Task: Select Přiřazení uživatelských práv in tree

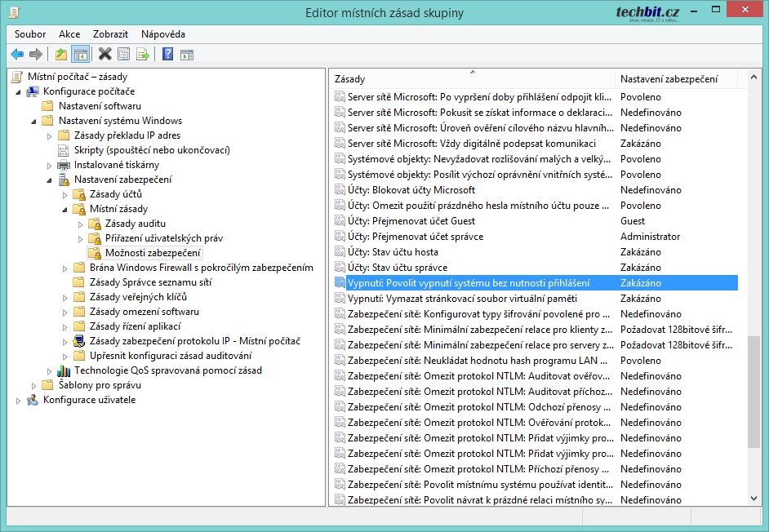Action: [x=163, y=238]
